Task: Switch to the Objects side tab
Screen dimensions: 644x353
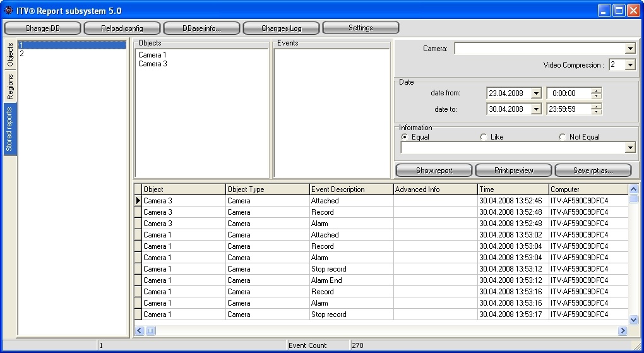Action: point(10,56)
